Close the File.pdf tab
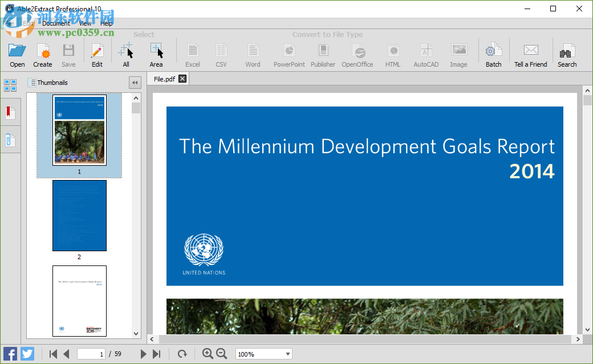The height and width of the screenshot is (364, 593). 182,79
